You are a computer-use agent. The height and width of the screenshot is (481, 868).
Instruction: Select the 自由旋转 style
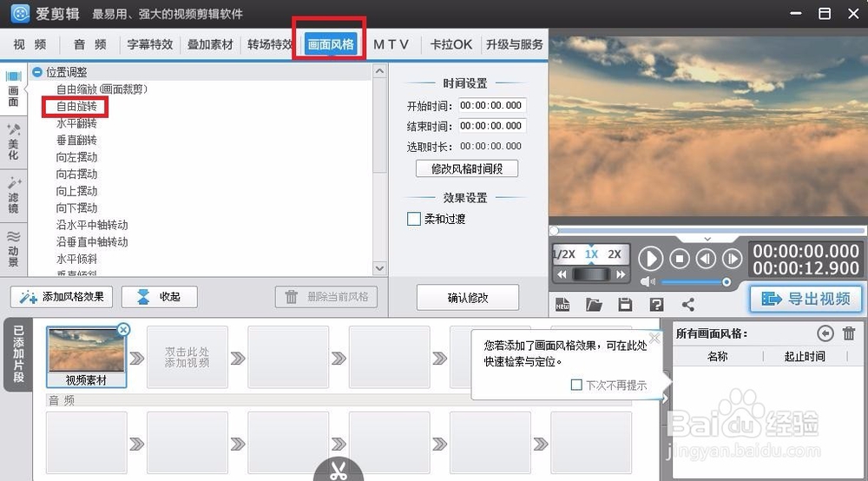pos(76,106)
